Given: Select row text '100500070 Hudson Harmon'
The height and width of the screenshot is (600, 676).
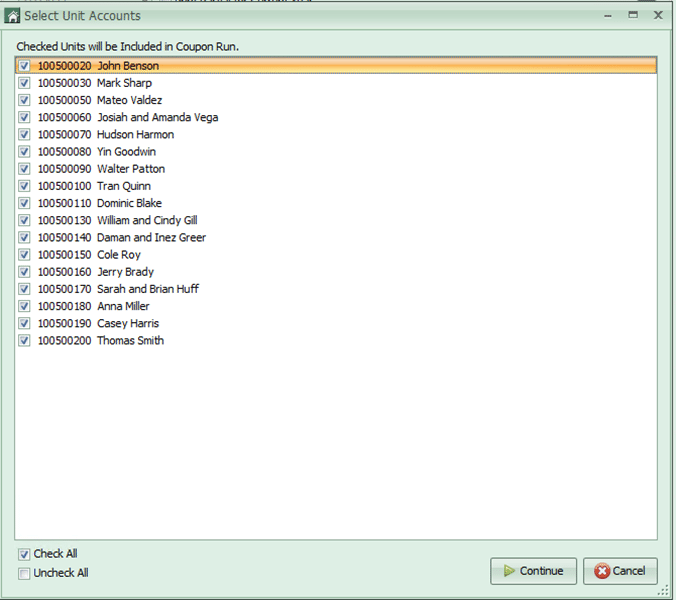Looking at the screenshot, I should 106,134.
